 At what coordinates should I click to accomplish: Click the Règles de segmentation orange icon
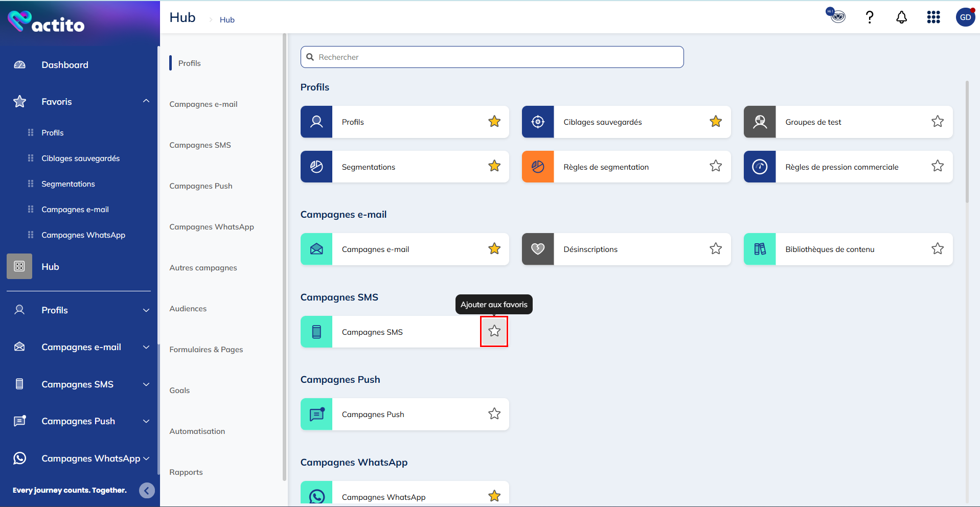click(x=538, y=167)
